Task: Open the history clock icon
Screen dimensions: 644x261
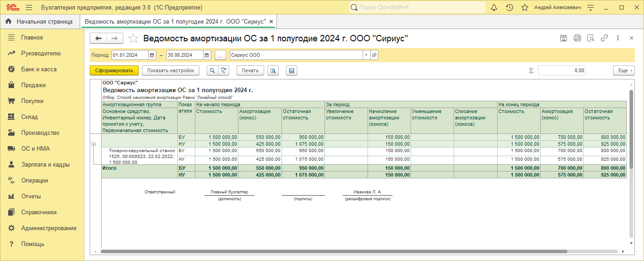Action: point(509,8)
